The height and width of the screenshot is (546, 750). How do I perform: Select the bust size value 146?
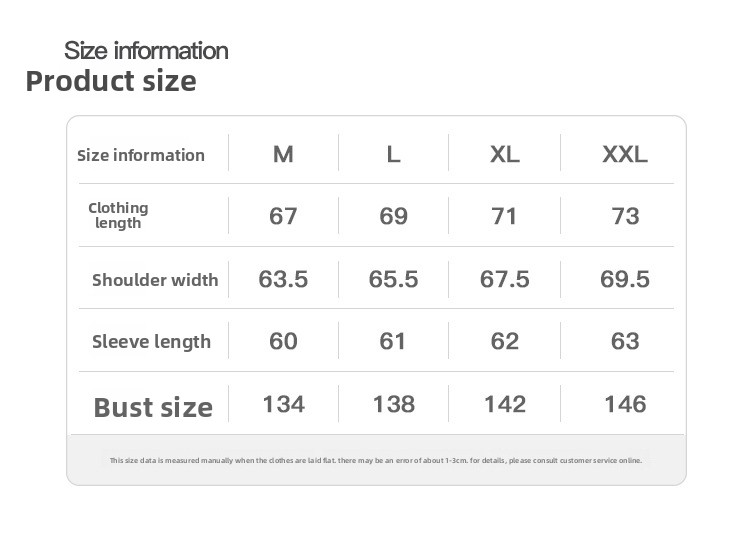(625, 404)
